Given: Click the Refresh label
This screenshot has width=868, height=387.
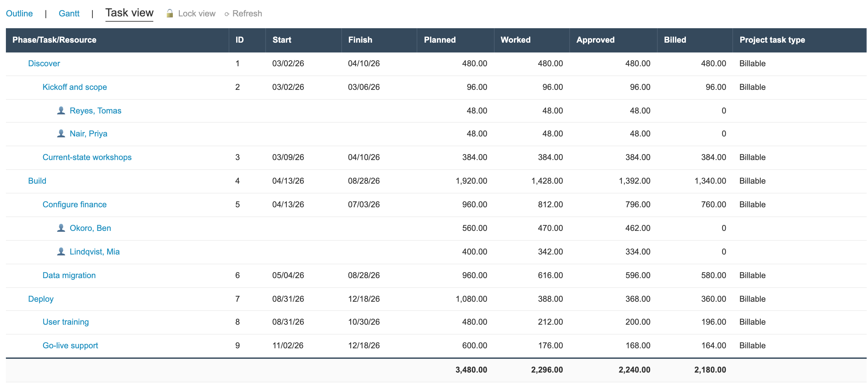Looking at the screenshot, I should pos(247,13).
